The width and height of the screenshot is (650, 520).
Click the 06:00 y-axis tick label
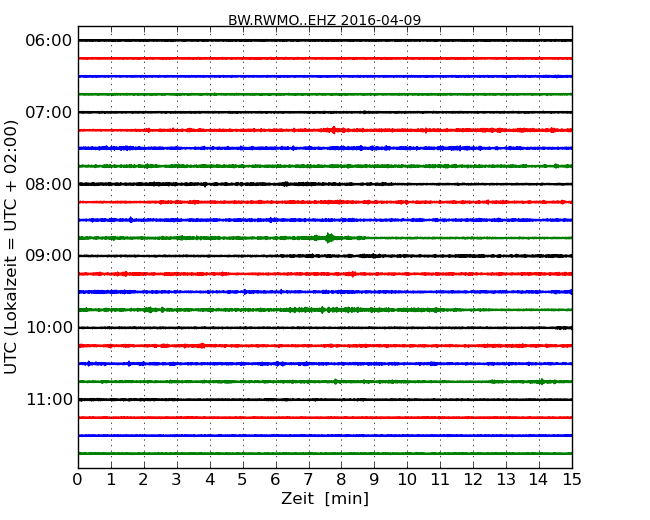(x=49, y=41)
